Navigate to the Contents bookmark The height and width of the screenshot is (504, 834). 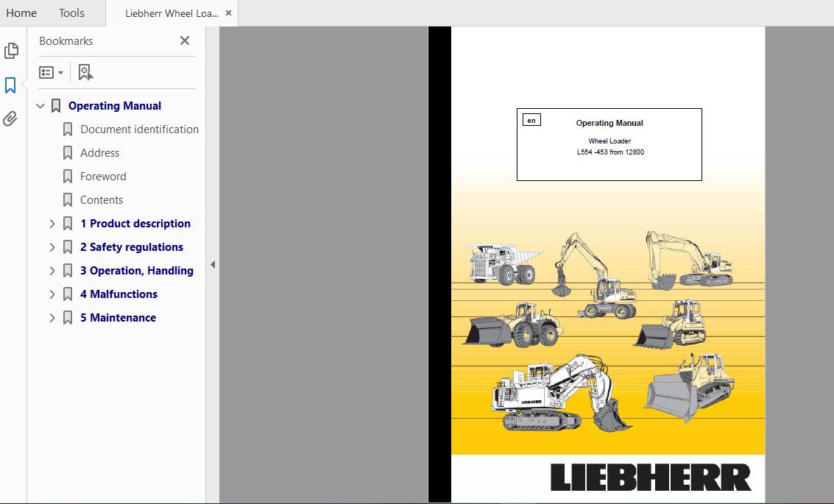(102, 200)
